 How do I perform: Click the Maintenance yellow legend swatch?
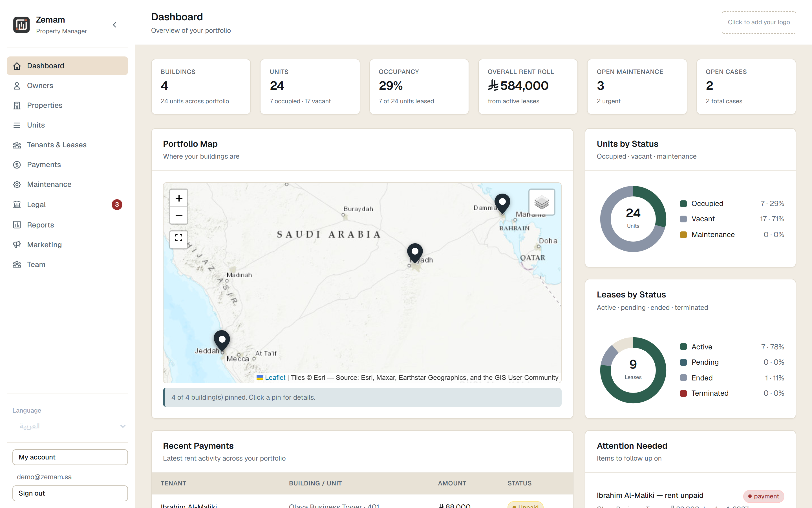(683, 235)
